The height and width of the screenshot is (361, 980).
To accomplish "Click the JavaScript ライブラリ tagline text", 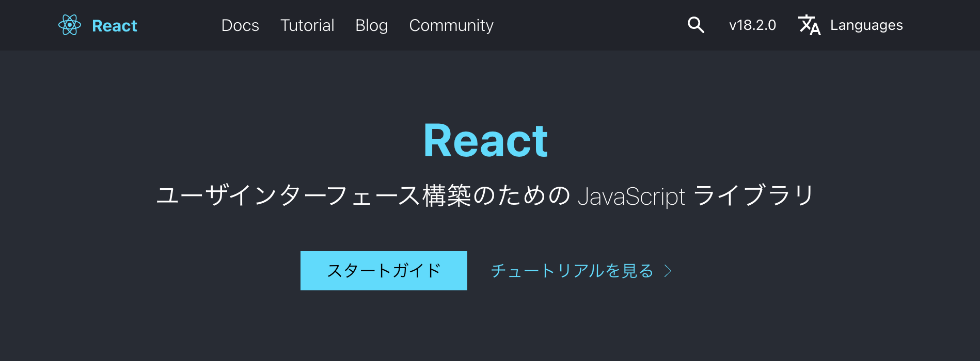I will 696,196.
